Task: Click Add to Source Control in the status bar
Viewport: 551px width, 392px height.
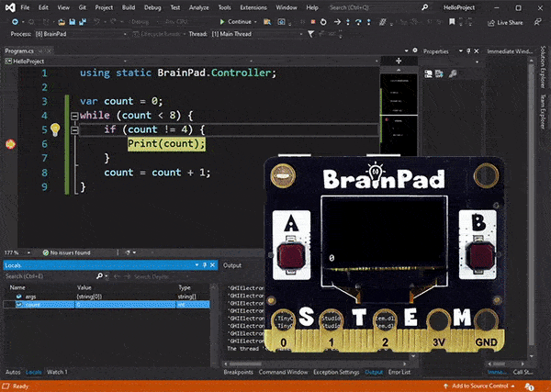Action: pyautogui.click(x=479, y=386)
